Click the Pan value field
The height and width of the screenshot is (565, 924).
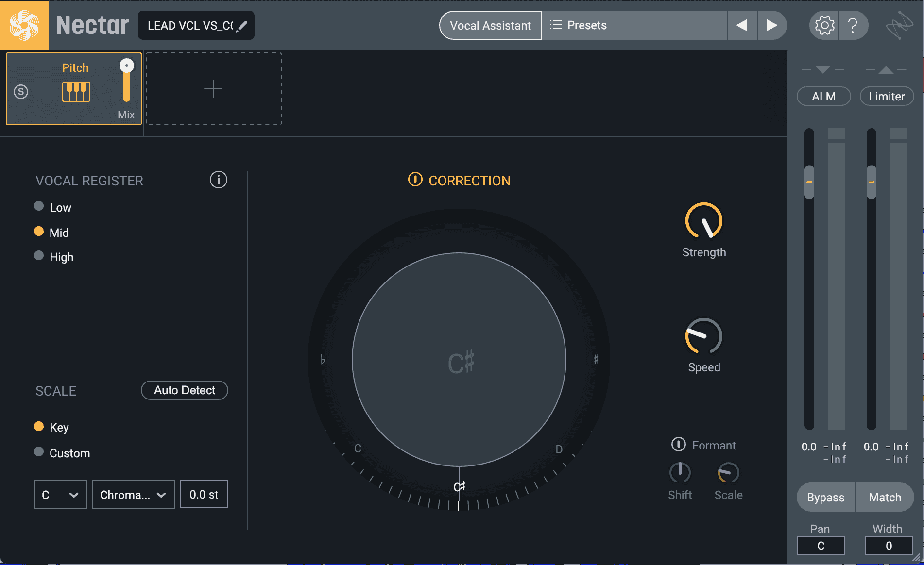click(x=821, y=546)
